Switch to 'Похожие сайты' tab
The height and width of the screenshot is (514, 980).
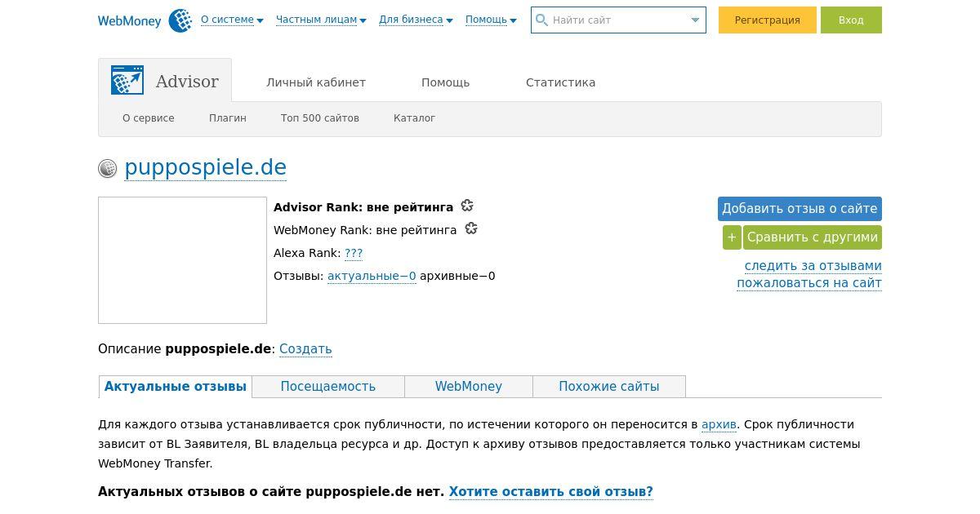(x=609, y=387)
